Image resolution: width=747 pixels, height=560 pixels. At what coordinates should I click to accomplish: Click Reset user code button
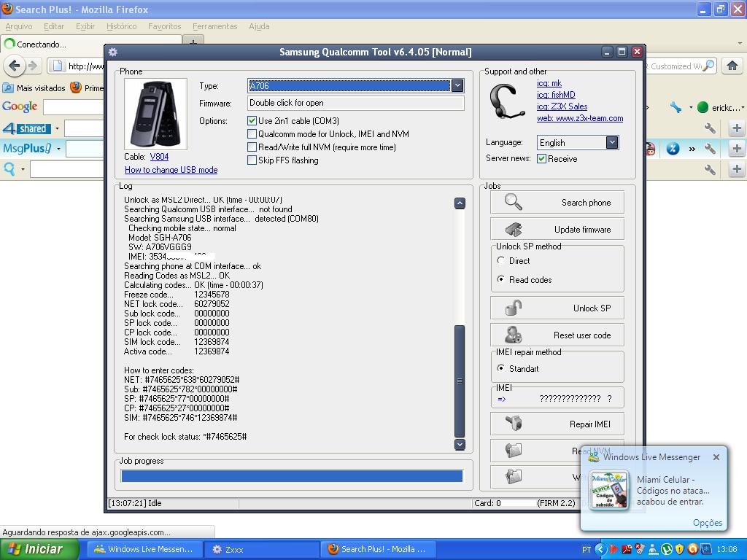557,335
